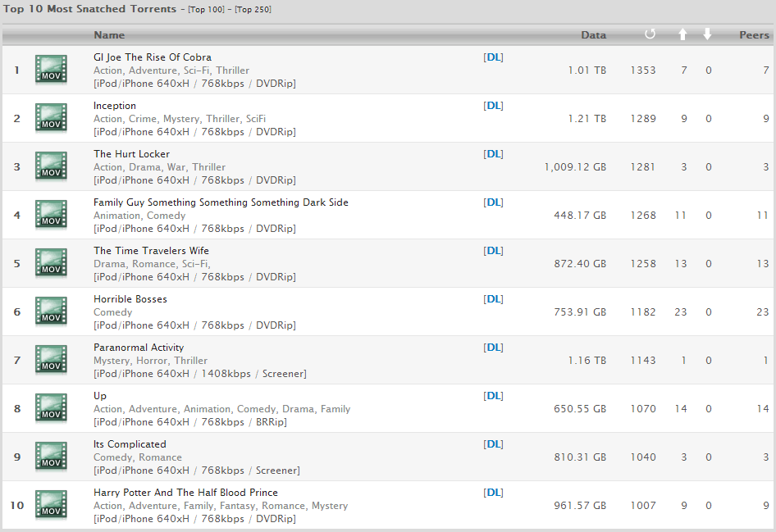The width and height of the screenshot is (776, 532).
Task: Click the MOV icon for Up
Action: [x=51, y=408]
